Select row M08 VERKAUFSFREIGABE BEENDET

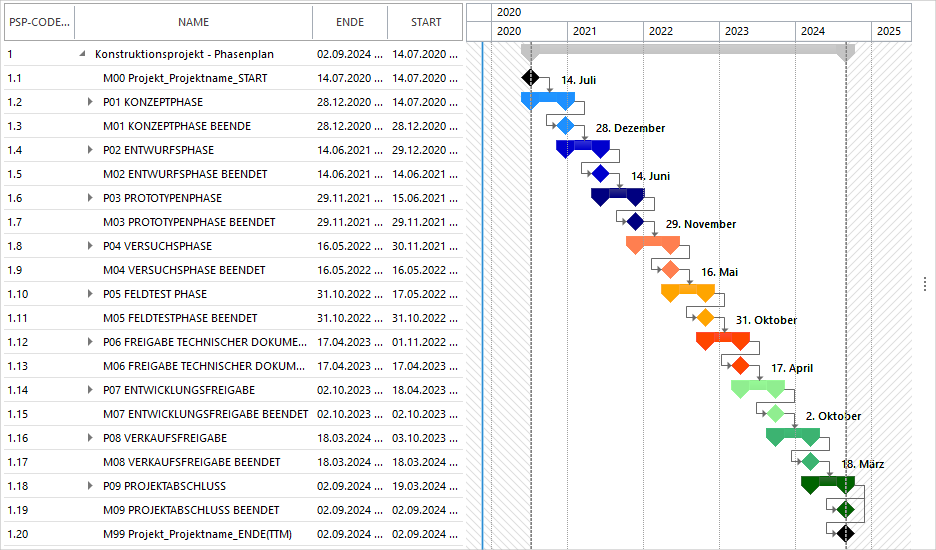[x=233, y=462]
